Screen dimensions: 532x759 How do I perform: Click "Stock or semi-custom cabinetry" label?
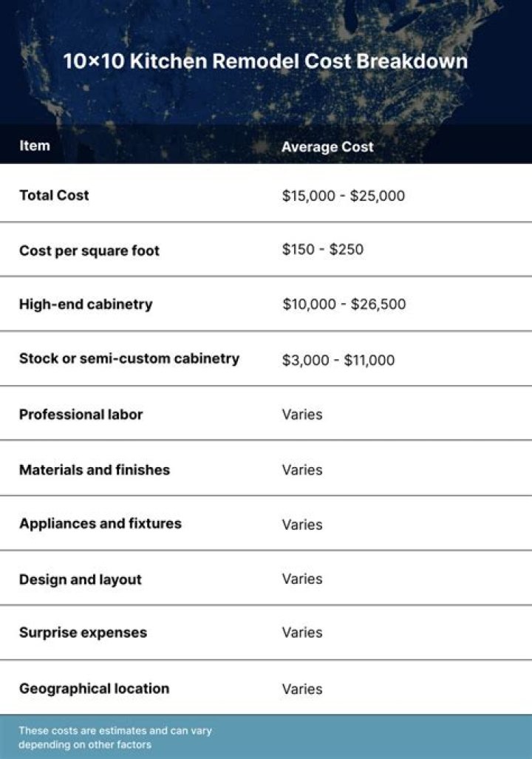(129, 358)
